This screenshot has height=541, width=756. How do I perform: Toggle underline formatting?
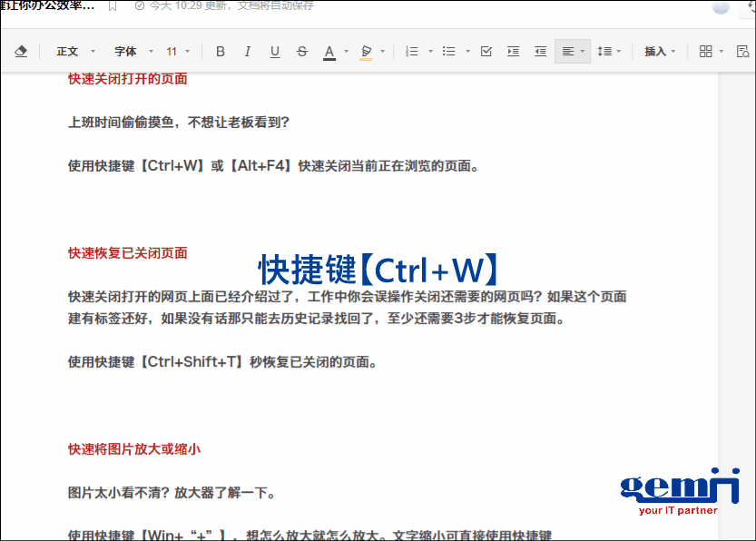pyautogui.click(x=274, y=52)
